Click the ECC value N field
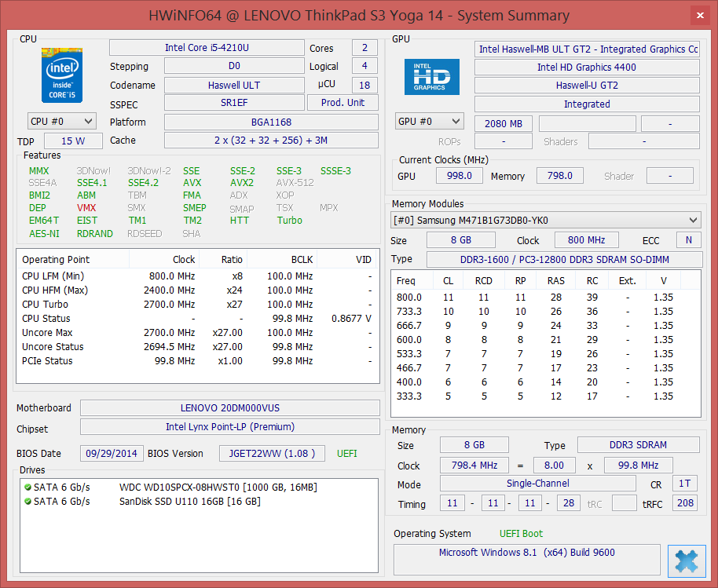The height and width of the screenshot is (588, 718). [x=689, y=239]
